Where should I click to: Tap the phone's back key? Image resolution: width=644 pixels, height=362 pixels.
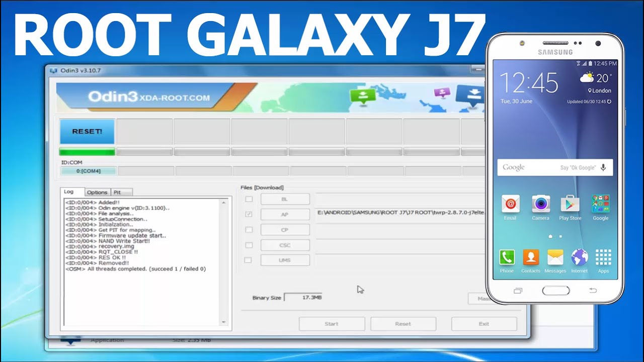tap(593, 291)
